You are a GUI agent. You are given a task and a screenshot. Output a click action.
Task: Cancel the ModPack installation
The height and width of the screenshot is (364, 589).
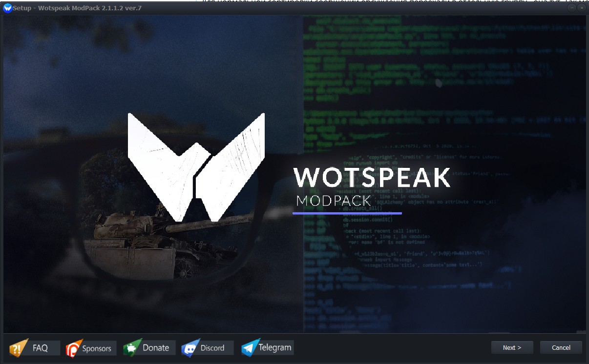click(561, 347)
